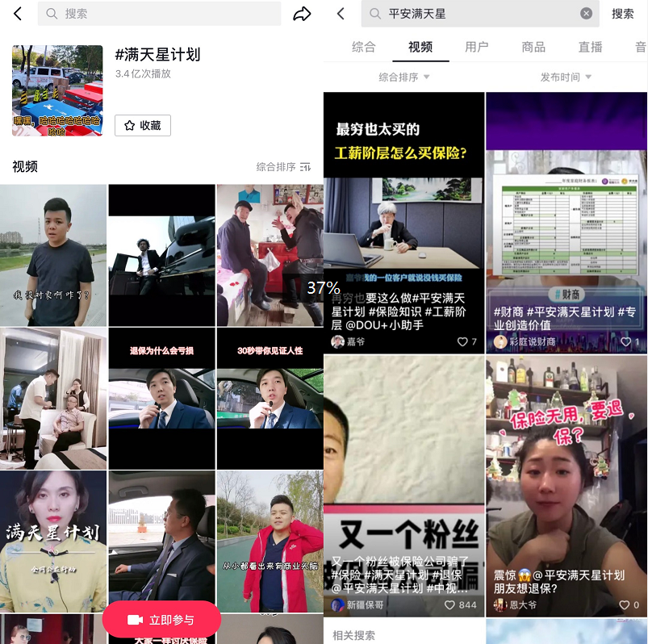Click the 3.4亿次播放 play count text
Screen dimensions: 648x644
pyautogui.click(x=143, y=73)
